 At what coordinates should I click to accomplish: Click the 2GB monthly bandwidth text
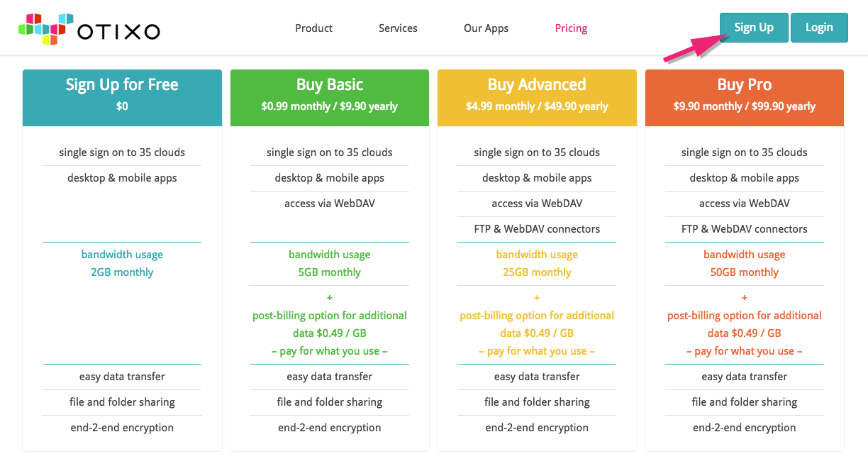122,272
